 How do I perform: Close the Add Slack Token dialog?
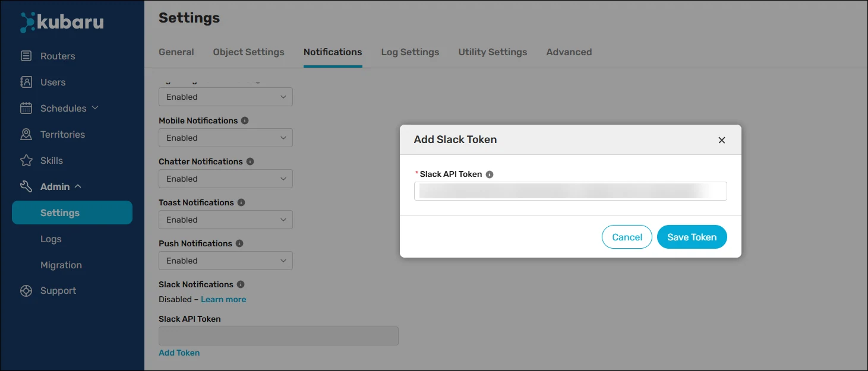[722, 140]
